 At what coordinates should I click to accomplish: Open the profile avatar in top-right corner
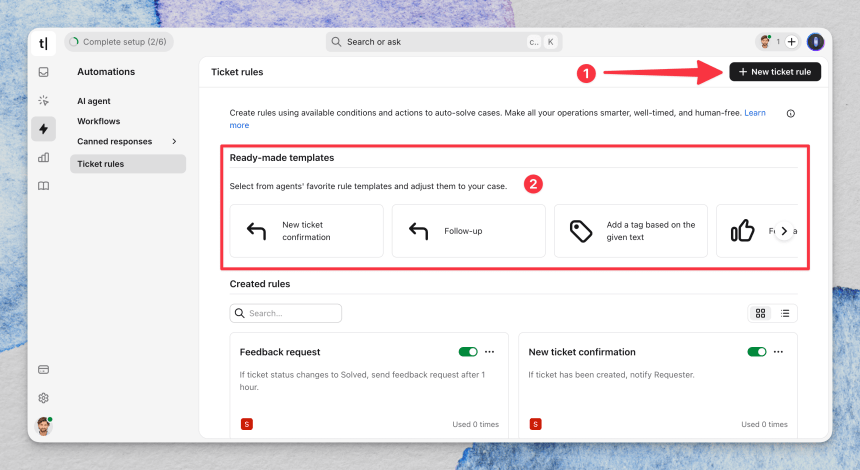[x=816, y=42]
